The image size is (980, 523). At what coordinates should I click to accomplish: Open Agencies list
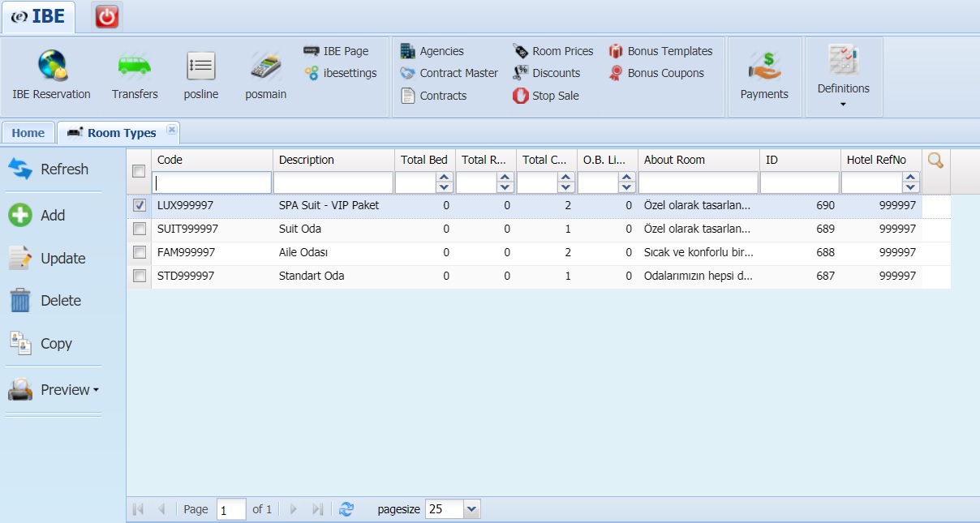click(x=432, y=51)
